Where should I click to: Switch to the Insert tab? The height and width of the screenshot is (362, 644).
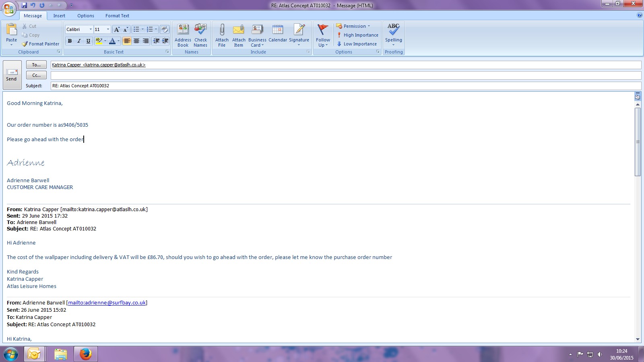click(59, 16)
